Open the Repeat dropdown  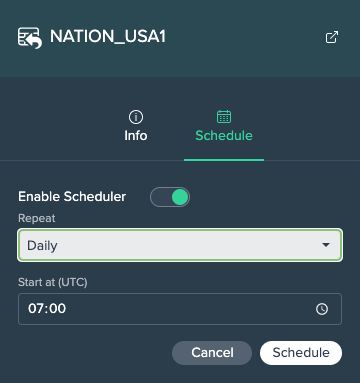[180, 245]
